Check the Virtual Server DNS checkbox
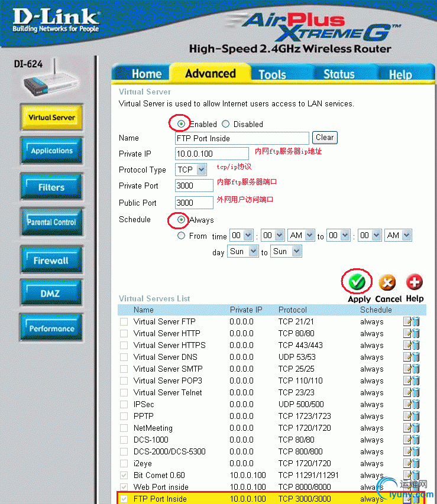 (124, 357)
